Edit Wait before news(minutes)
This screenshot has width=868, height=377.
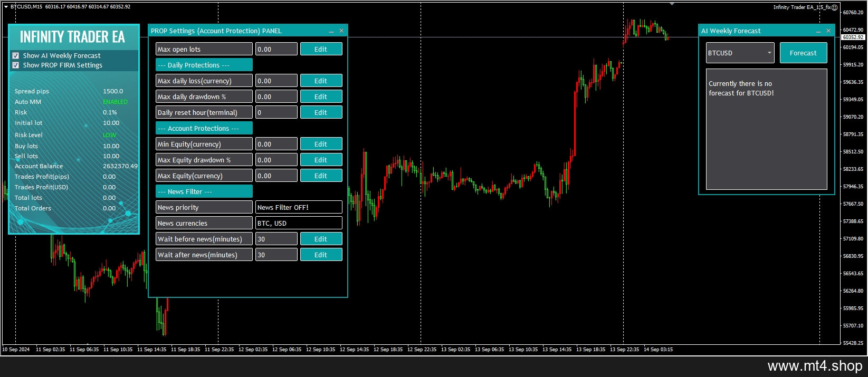(321, 239)
